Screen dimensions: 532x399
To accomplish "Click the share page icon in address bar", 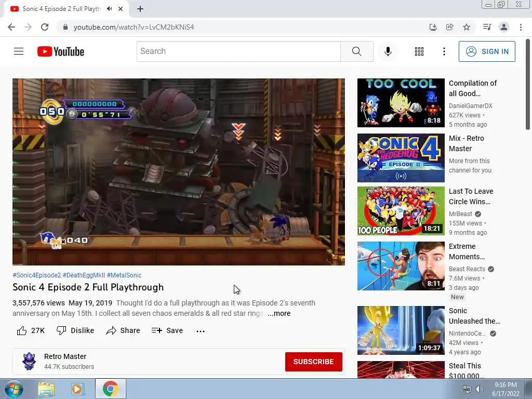I will (450, 27).
